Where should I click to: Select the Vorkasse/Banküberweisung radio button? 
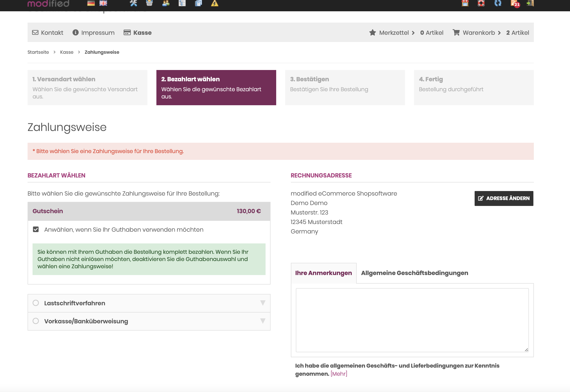point(36,321)
